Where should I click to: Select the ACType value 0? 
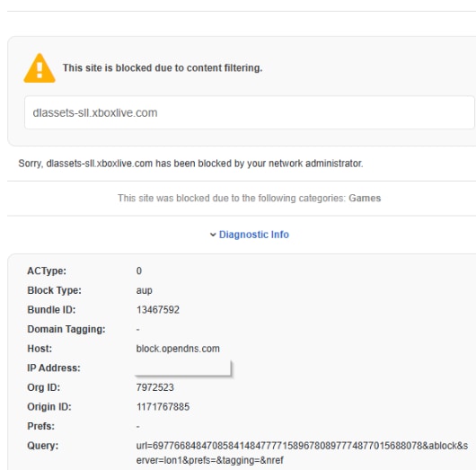click(139, 270)
